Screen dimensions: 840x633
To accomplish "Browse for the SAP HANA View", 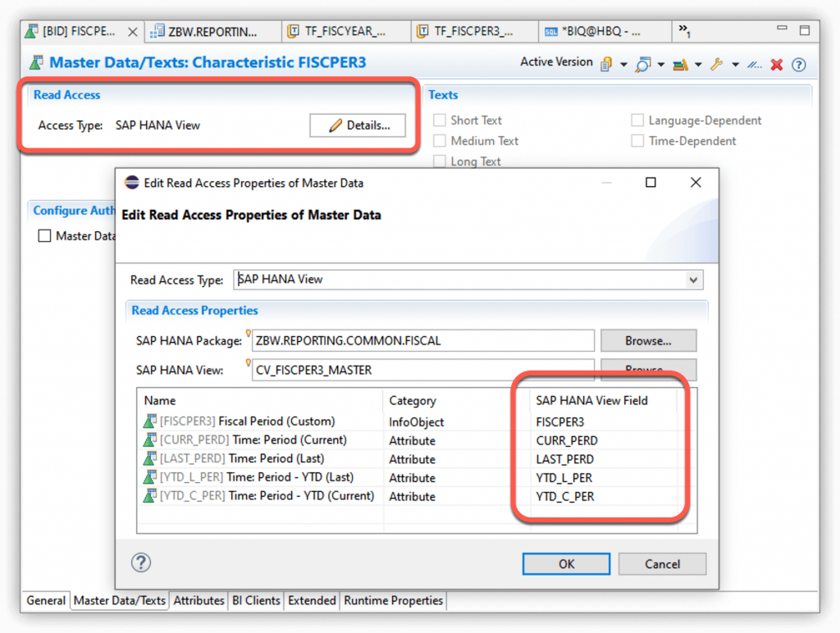I will [x=648, y=369].
